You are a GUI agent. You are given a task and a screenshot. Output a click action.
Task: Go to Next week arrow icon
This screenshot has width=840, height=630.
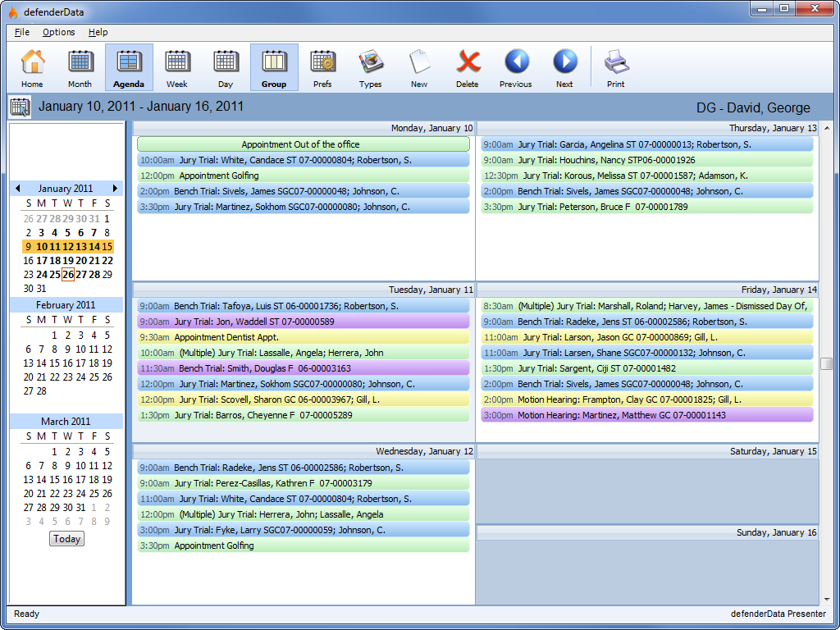click(564, 67)
